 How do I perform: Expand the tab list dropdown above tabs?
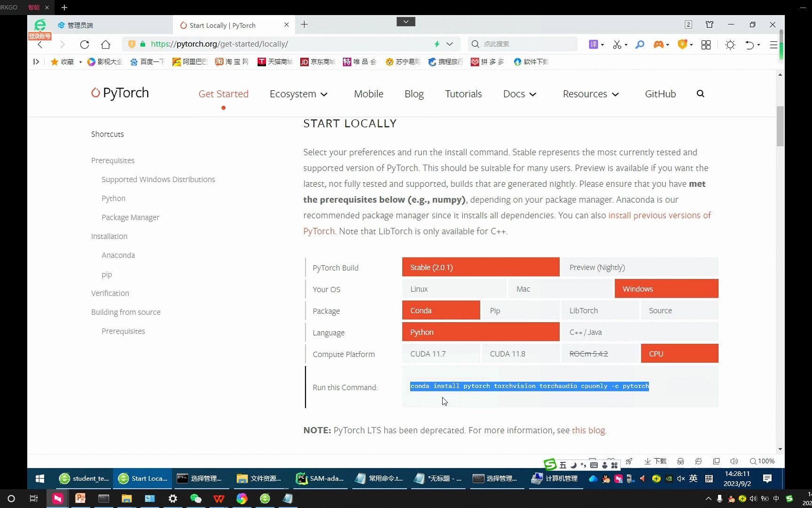[406, 22]
